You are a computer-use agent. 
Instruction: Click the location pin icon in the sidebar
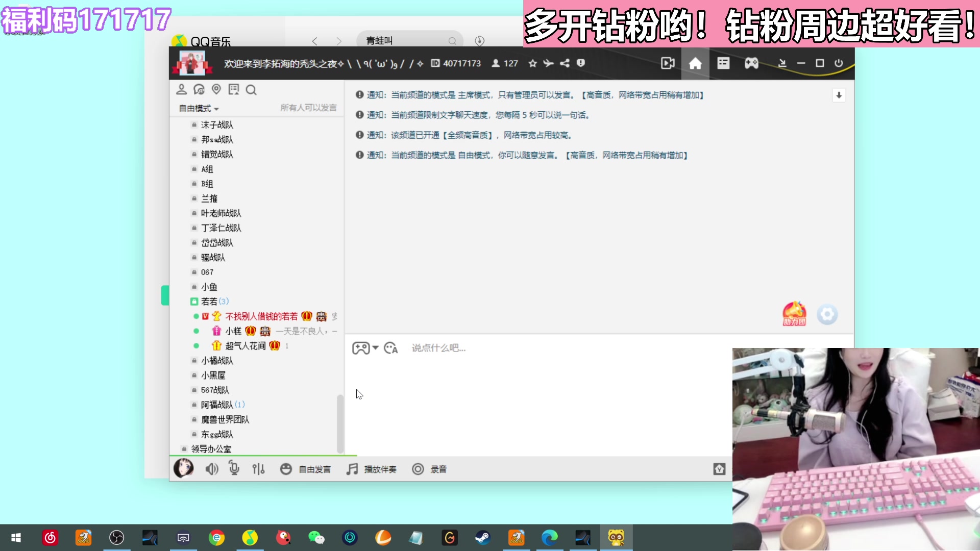(x=216, y=89)
